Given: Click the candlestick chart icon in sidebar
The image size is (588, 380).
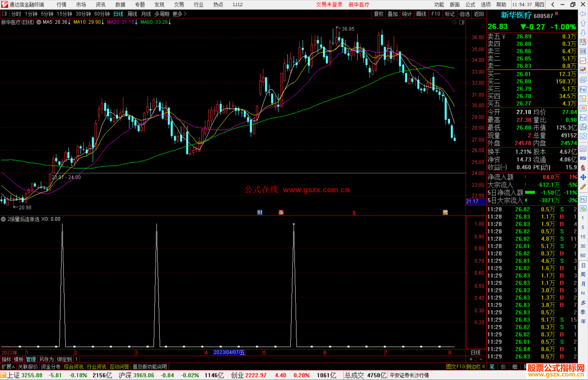Looking at the screenshot, I should click(583, 70).
